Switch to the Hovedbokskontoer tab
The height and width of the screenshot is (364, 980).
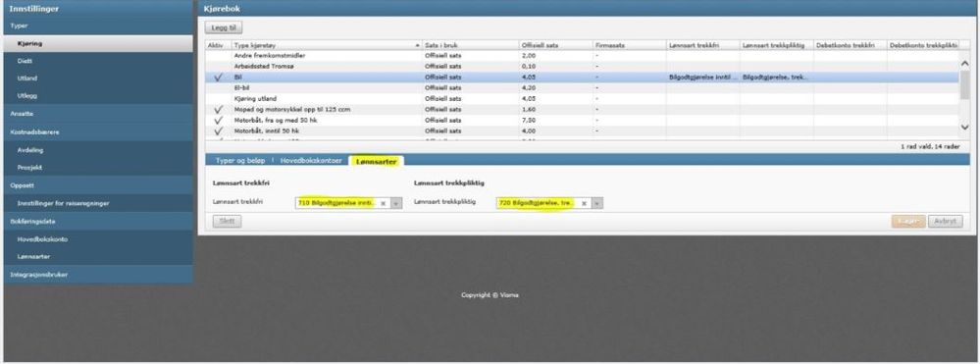[311, 161]
